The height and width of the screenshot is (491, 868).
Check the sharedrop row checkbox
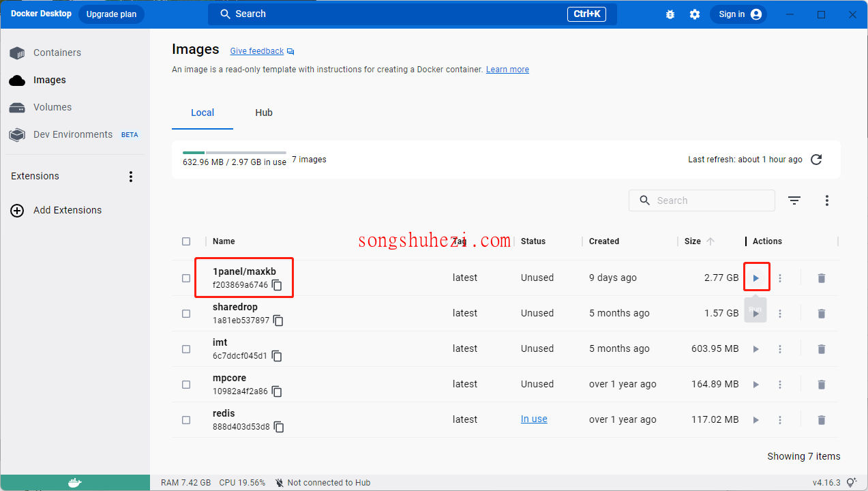click(186, 314)
